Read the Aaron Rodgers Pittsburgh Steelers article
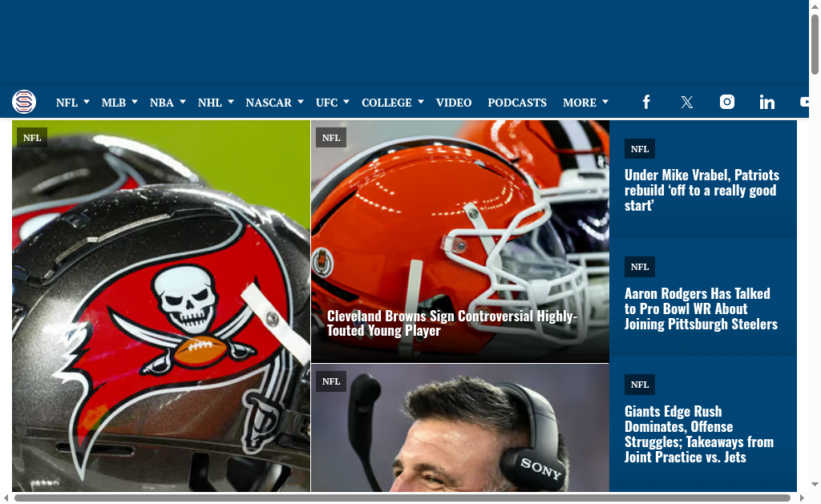The image size is (821, 504). click(701, 308)
